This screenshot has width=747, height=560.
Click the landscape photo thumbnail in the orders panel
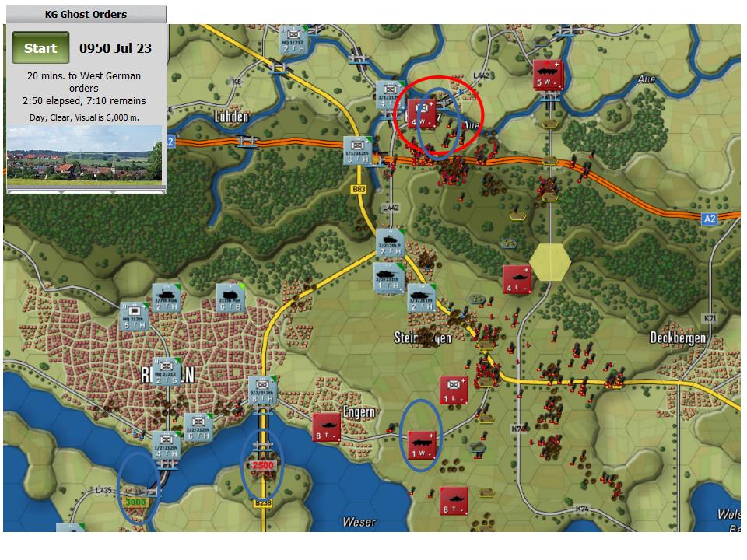click(84, 156)
